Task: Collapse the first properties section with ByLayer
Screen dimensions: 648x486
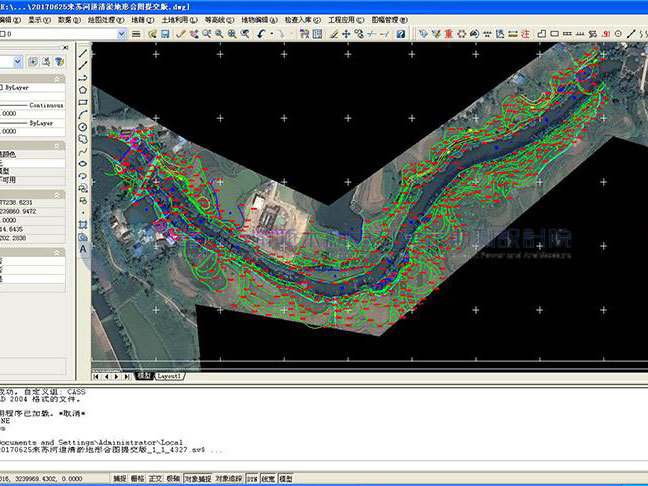Action: [x=57, y=79]
